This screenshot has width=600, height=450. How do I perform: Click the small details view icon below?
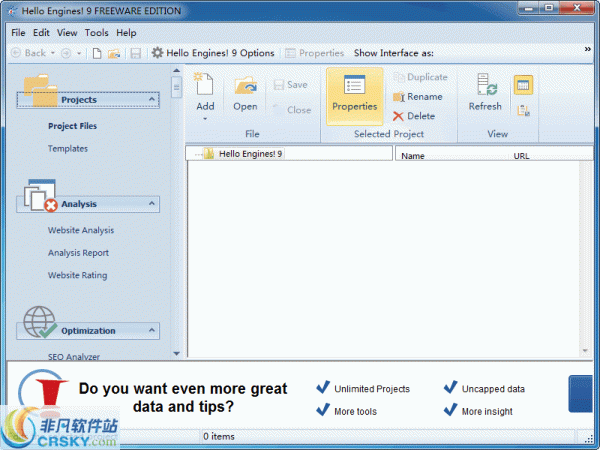[x=523, y=111]
